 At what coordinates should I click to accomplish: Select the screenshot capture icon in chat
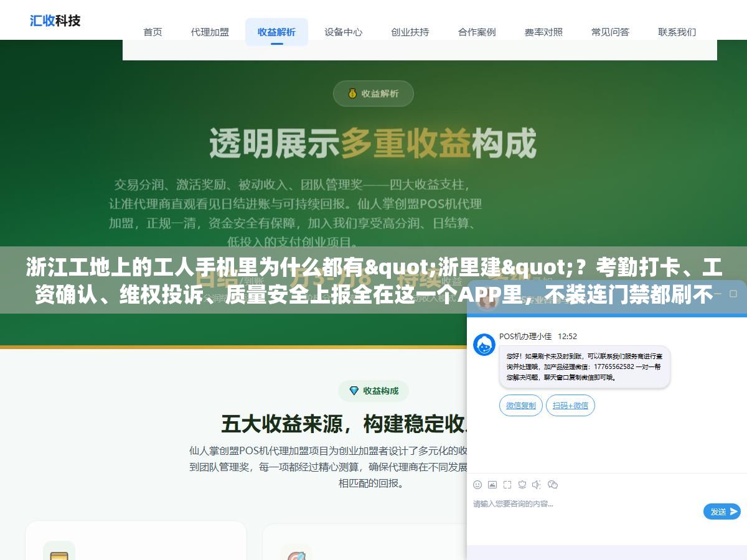click(x=507, y=485)
